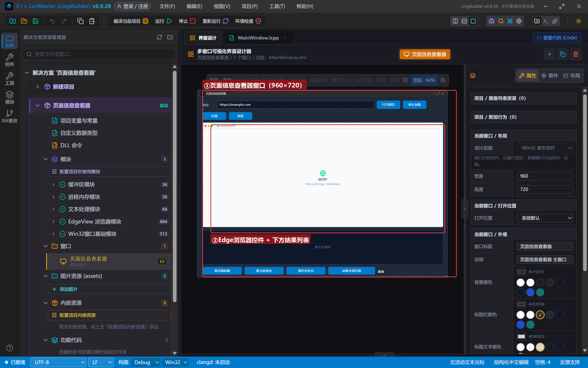Open the Debug build configuration dropdown
The width and height of the screenshot is (588, 368).
(x=146, y=362)
